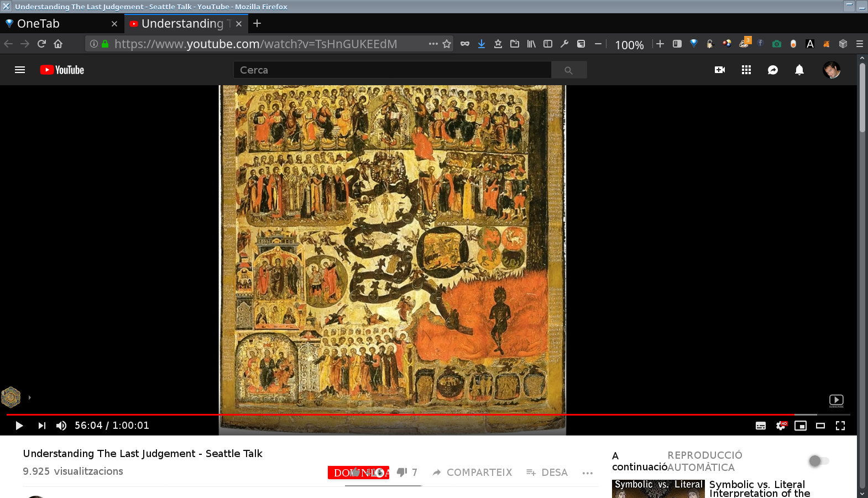Open YouTube messages bubble icon
This screenshot has width=868, height=498.
point(773,70)
